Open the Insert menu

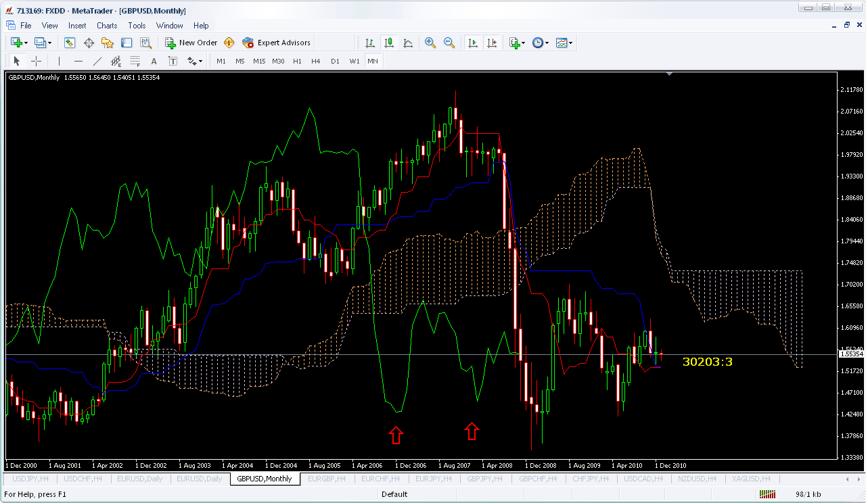point(77,26)
